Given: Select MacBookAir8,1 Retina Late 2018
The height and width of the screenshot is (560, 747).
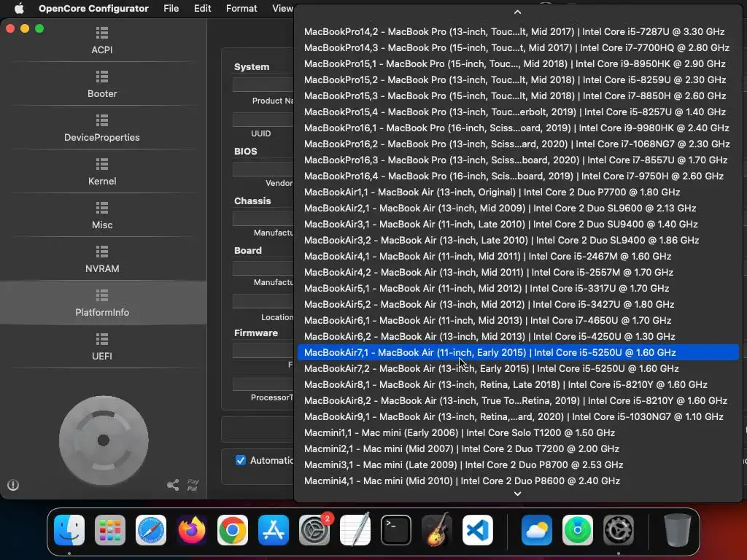Looking at the screenshot, I should (x=518, y=384).
